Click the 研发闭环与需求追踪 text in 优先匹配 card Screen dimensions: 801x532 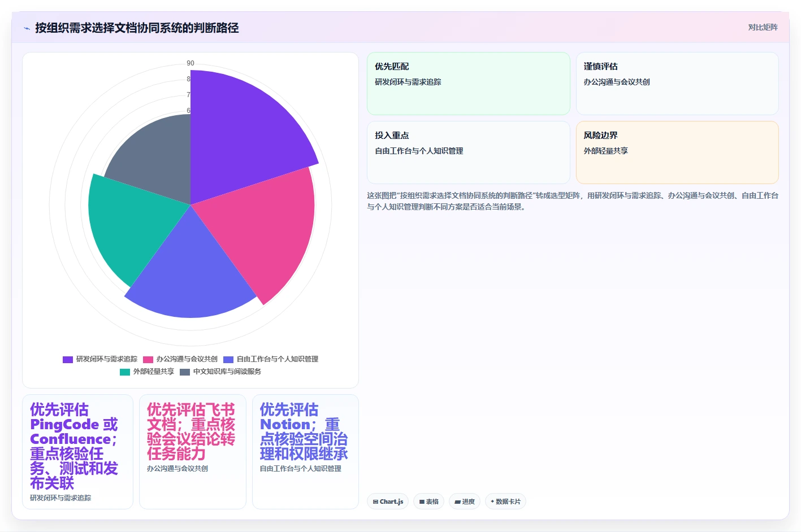pos(408,82)
